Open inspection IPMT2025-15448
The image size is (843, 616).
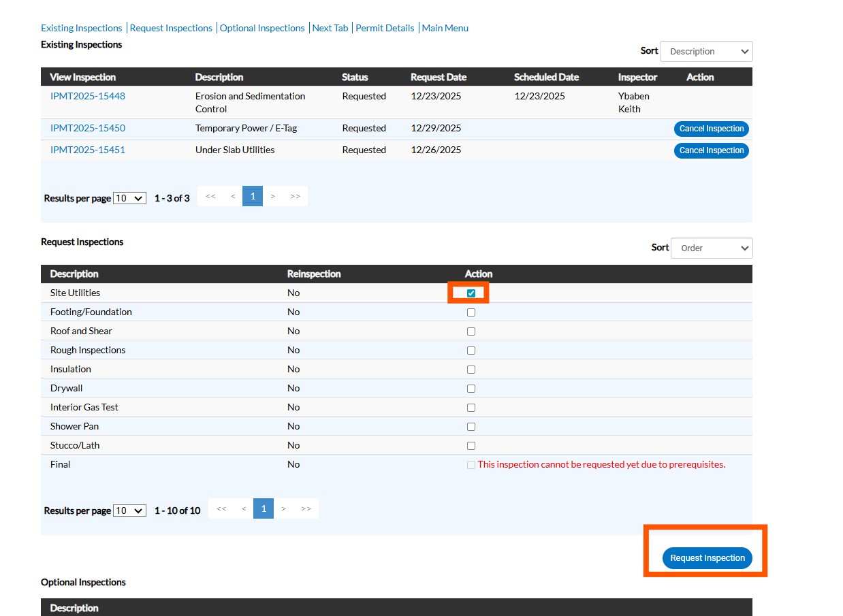(x=88, y=96)
